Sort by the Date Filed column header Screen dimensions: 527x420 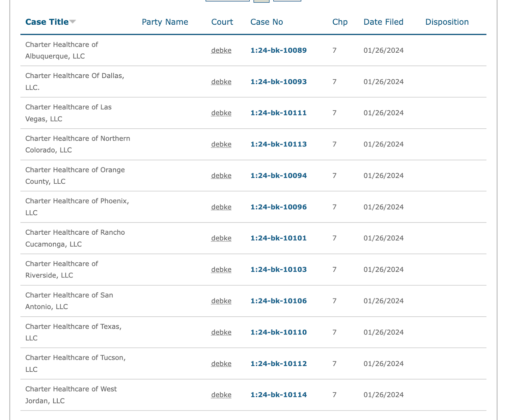point(384,22)
